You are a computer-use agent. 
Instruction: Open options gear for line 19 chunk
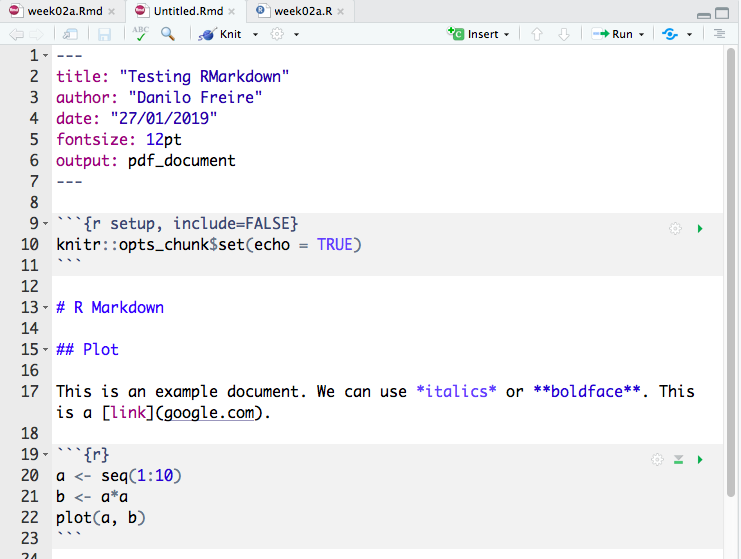pos(657,459)
